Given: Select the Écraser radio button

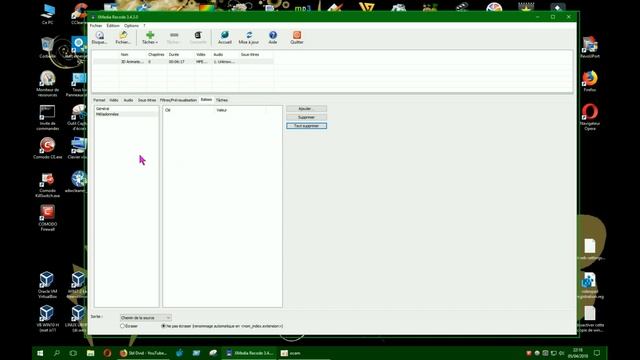Looking at the screenshot, I should click(x=122, y=326).
